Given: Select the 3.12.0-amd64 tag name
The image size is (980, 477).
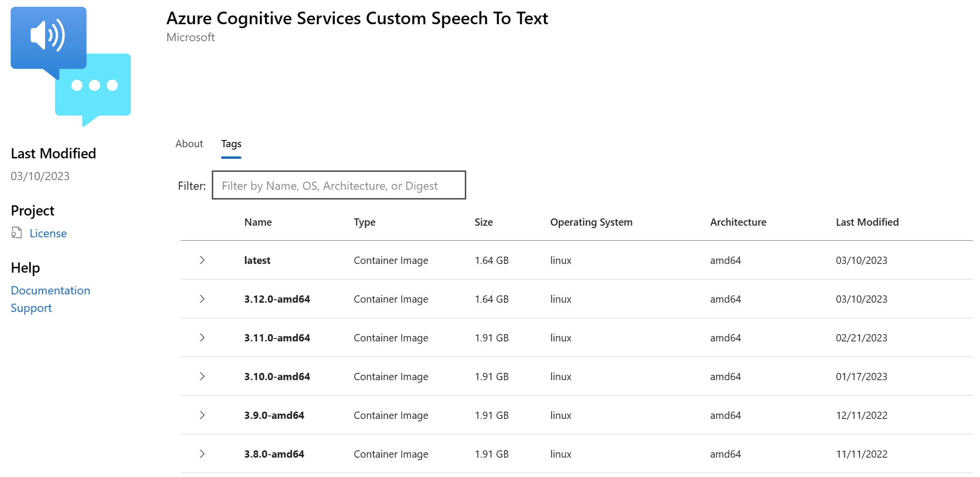Looking at the screenshot, I should [x=277, y=299].
